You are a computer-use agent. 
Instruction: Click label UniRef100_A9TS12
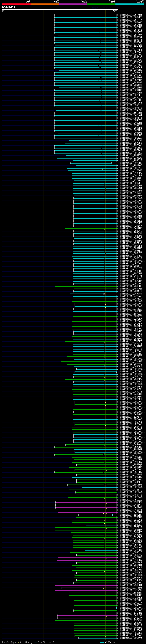[131, 153]
